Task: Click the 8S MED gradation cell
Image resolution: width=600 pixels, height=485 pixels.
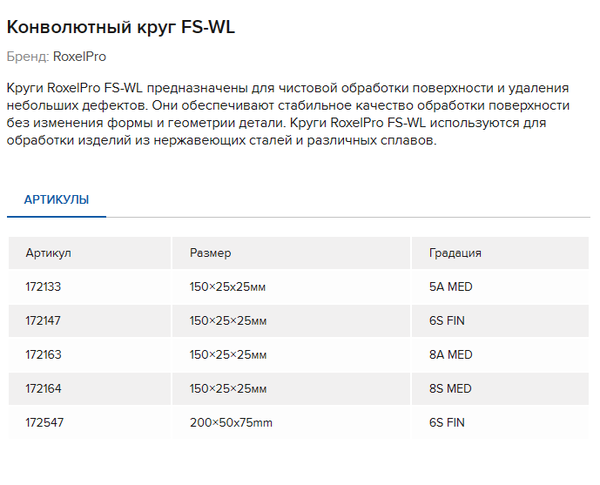Action: [x=450, y=389]
